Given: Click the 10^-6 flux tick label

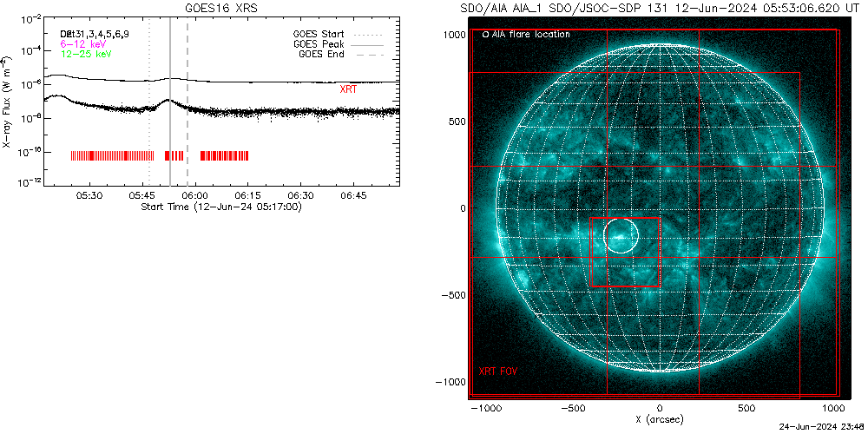Looking at the screenshot, I should (31, 85).
